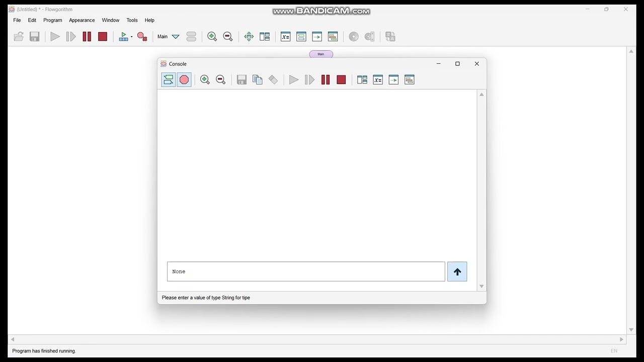Open the Window menu
This screenshot has width=644, height=362.
tap(111, 20)
